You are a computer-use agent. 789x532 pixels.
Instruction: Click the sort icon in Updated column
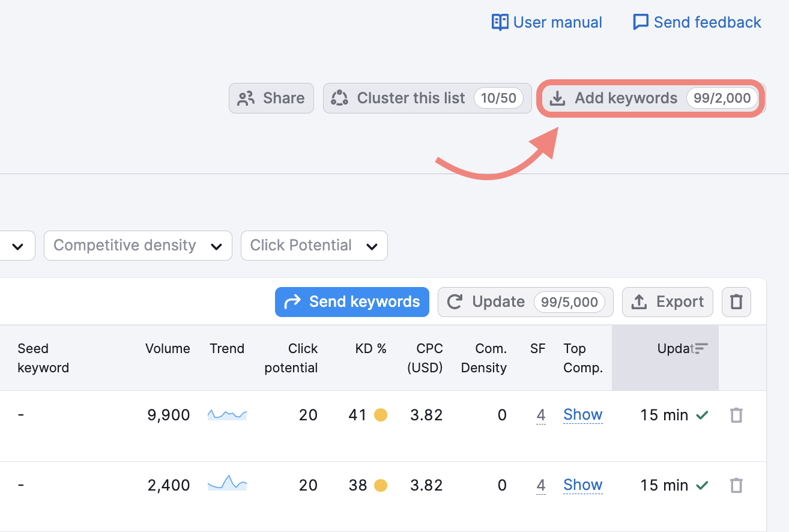click(x=701, y=349)
